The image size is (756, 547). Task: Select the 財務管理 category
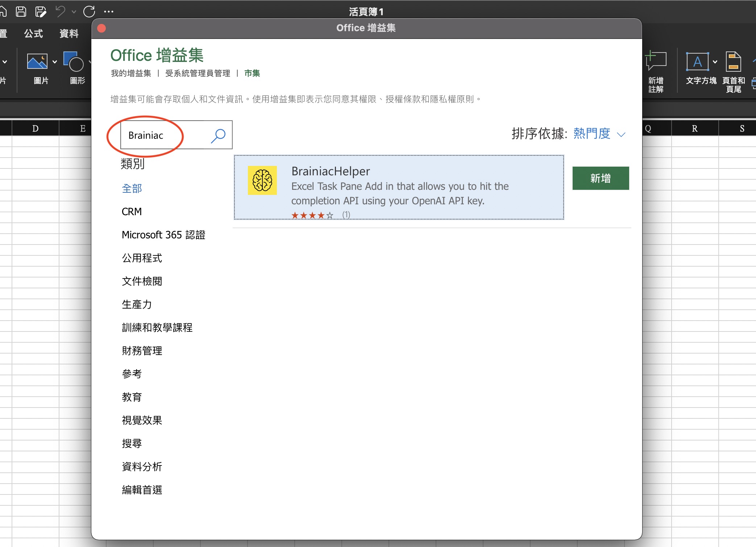tap(142, 351)
